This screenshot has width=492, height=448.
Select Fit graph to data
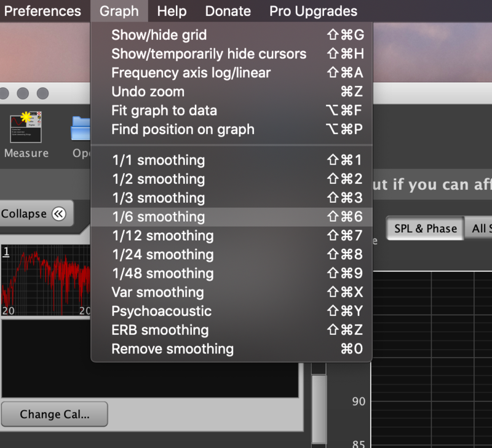tap(164, 111)
